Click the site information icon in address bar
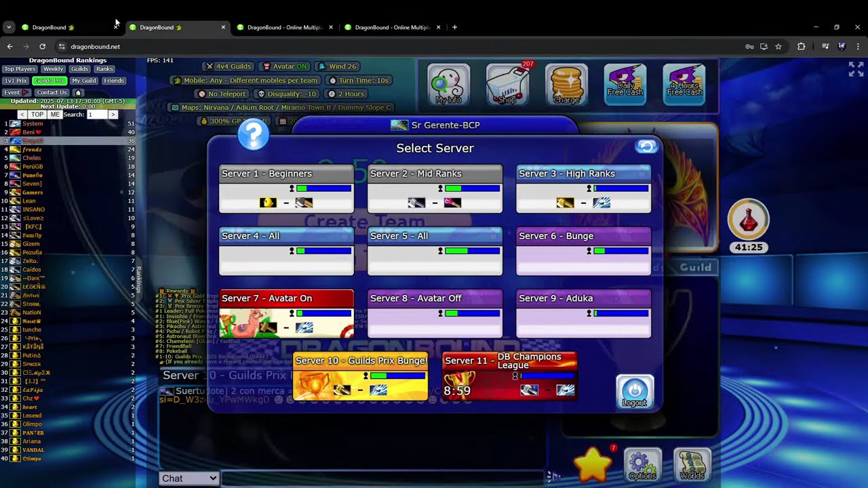Viewport: 868px width, 488px height. coord(62,46)
